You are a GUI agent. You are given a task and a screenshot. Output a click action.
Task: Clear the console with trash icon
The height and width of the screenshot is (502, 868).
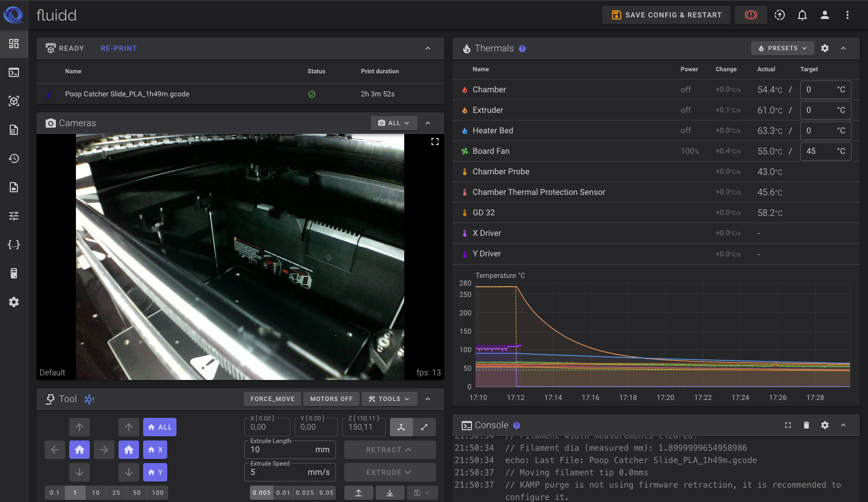(806, 425)
